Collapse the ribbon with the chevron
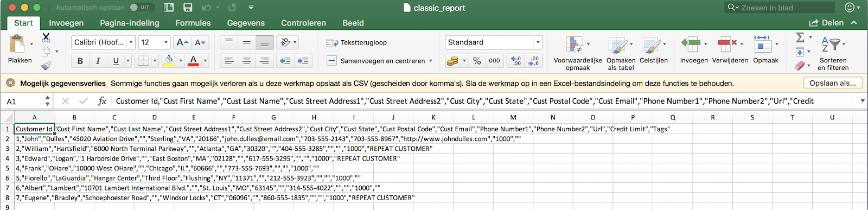This screenshot has width=868, height=210. click(x=854, y=23)
